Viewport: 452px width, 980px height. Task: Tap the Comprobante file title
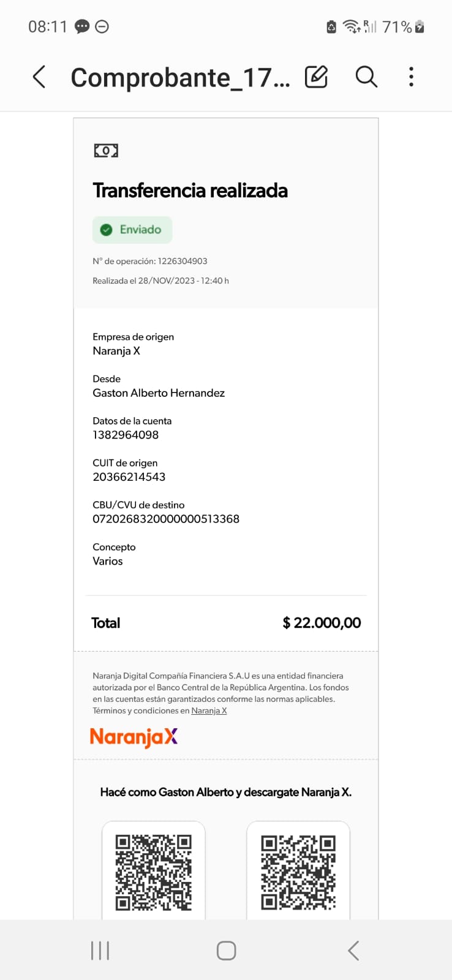coord(180,78)
